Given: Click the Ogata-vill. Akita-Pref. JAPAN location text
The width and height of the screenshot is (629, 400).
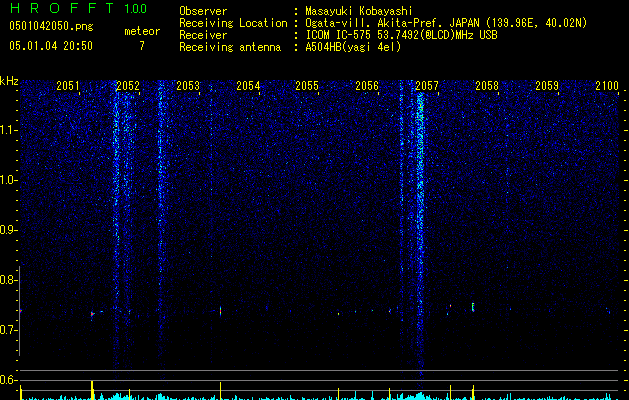Looking at the screenshot, I should 446,23.
